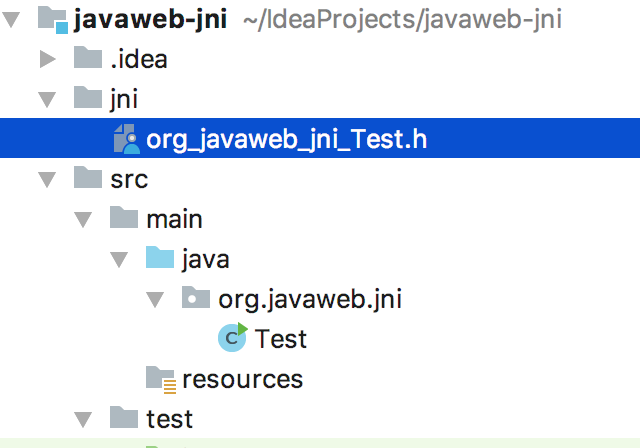Click the javaweb-jni project module icon

(x=53, y=20)
